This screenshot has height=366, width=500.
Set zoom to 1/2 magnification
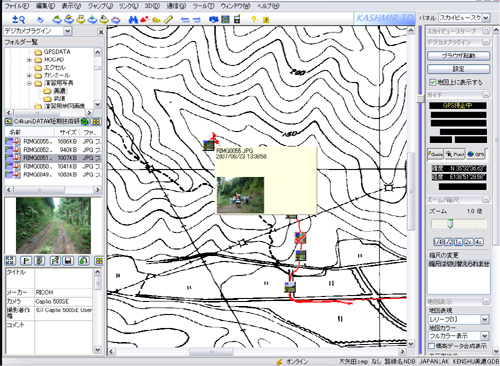[448, 242]
